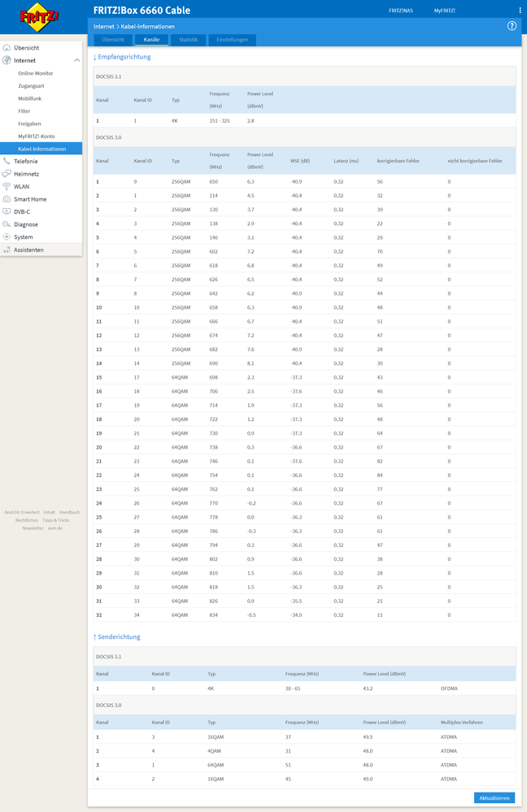Open Filter in sidebar
527x812 pixels.
pos(24,111)
